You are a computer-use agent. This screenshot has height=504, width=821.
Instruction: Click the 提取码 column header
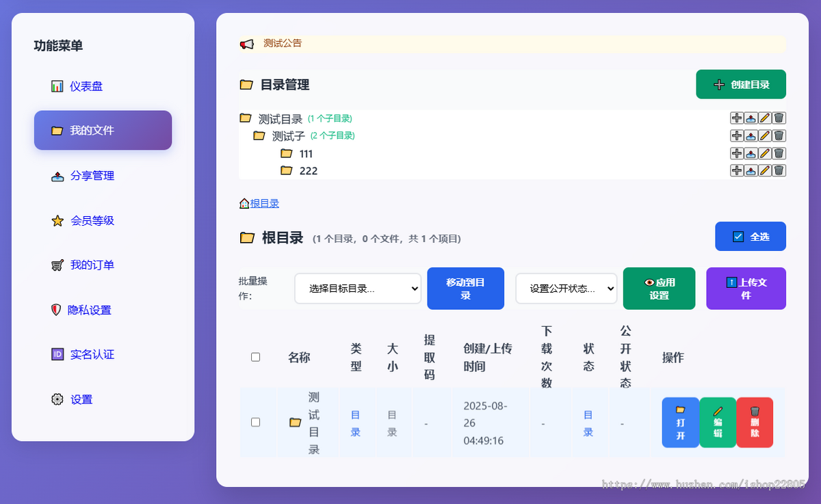430,358
